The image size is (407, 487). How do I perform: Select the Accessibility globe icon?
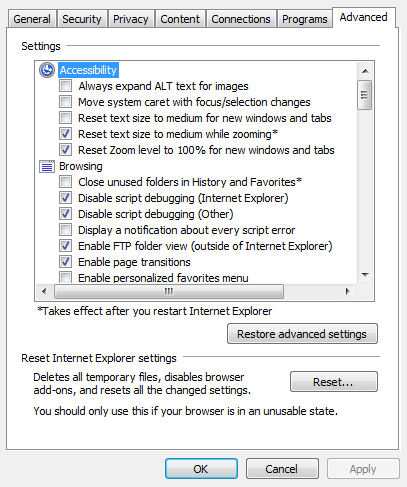pos(47,70)
